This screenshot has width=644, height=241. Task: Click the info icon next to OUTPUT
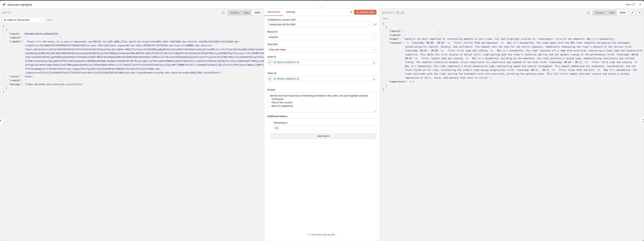point(402,13)
